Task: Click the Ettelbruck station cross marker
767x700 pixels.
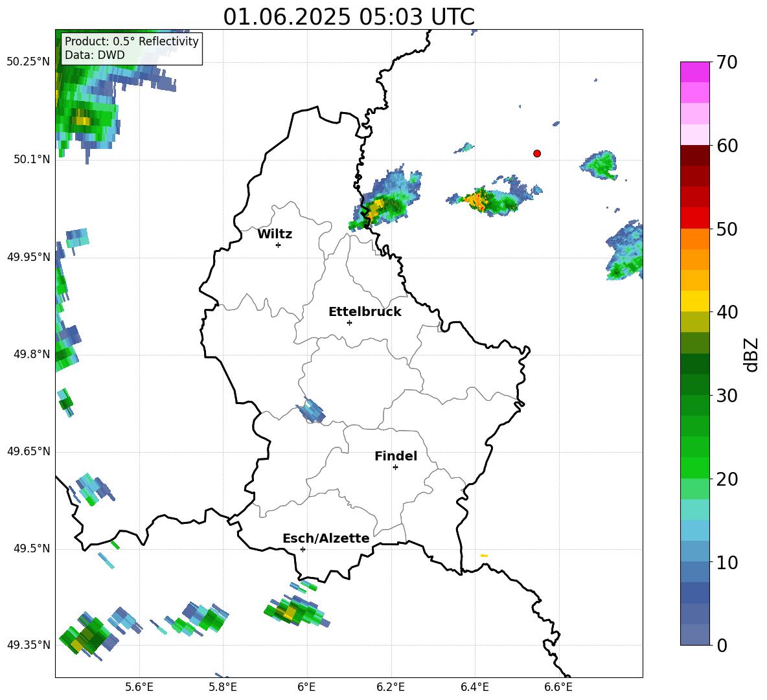Action: pyautogui.click(x=349, y=322)
